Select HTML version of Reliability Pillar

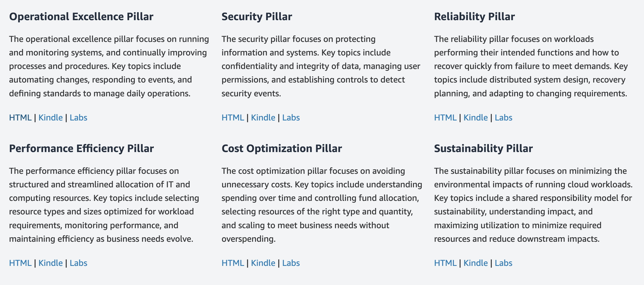(445, 118)
